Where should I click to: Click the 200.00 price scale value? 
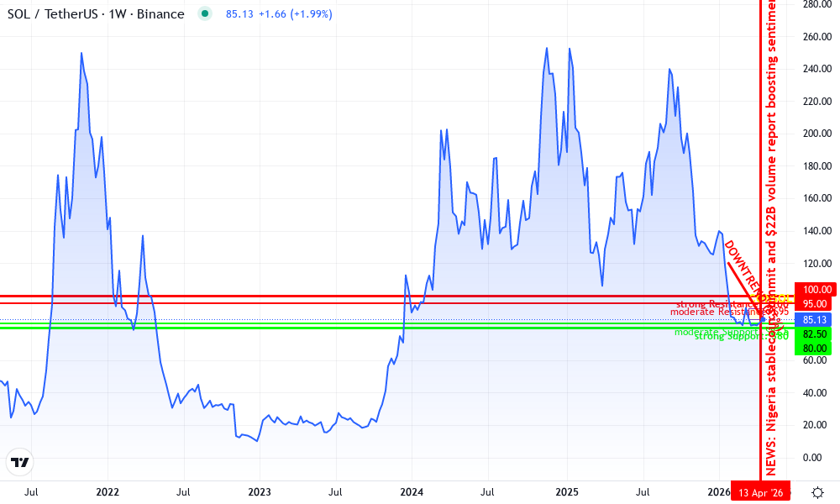[x=817, y=134]
